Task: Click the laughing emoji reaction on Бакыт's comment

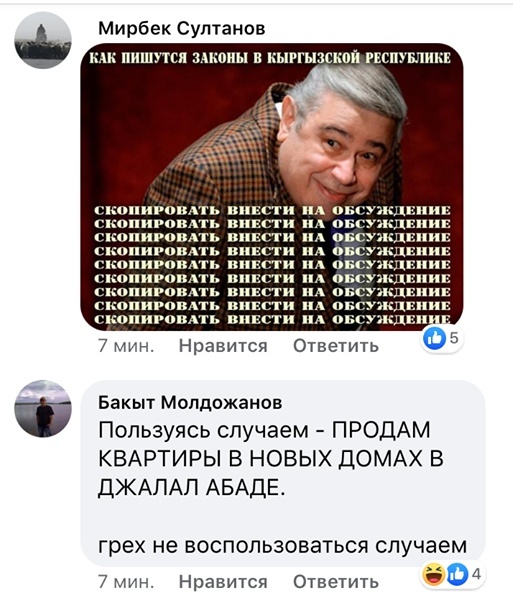Action: (x=433, y=575)
